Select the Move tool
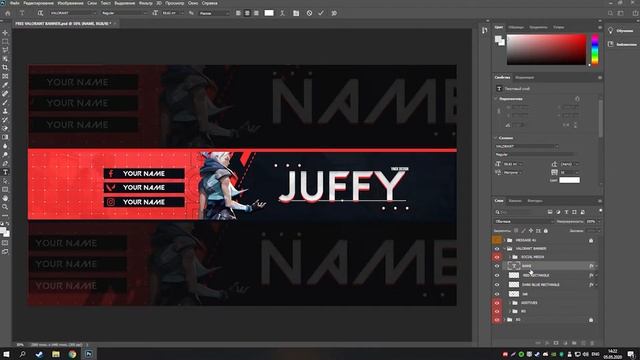Image resolution: width=640 pixels, height=360 pixels. pyautogui.click(x=5, y=33)
